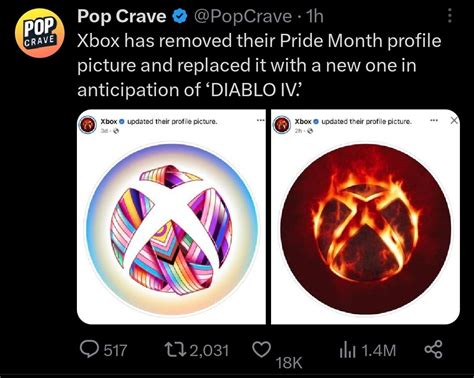Tap the retweet arrows icon

pyautogui.click(x=175, y=350)
